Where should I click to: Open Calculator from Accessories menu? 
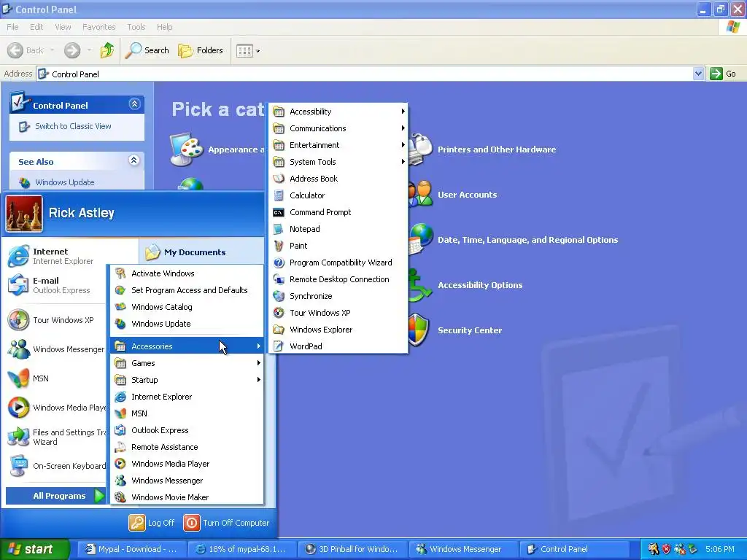tap(338, 195)
